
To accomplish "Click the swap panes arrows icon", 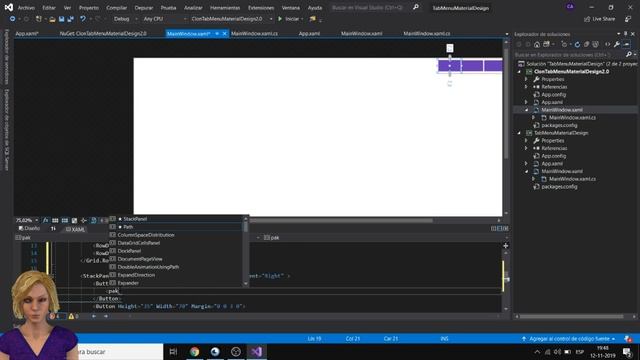I will tap(53, 229).
